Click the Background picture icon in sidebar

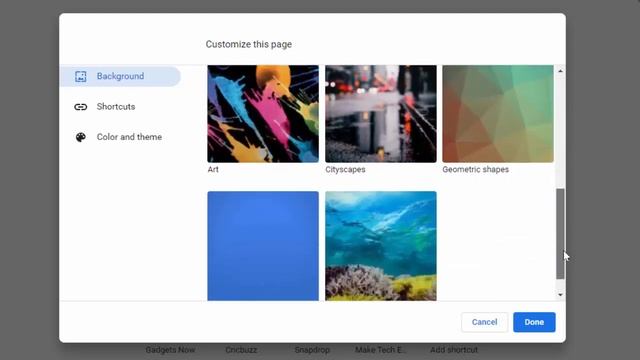(x=81, y=76)
